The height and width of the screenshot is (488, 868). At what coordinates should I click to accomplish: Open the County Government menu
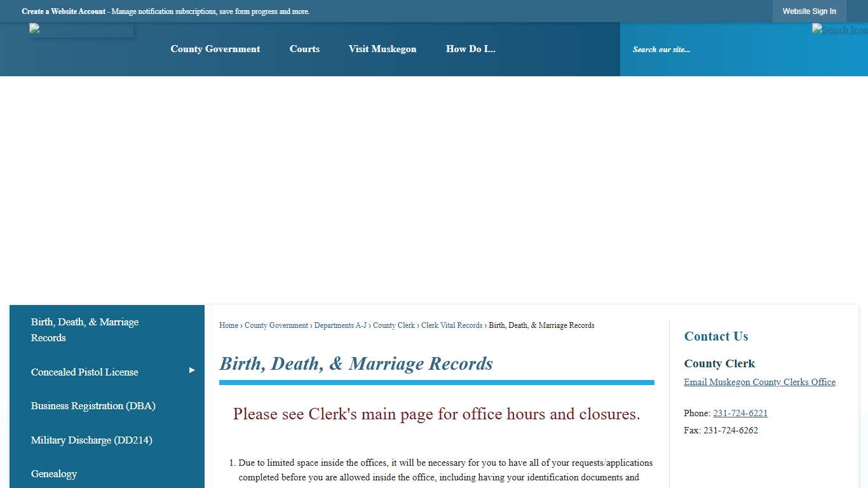click(215, 49)
